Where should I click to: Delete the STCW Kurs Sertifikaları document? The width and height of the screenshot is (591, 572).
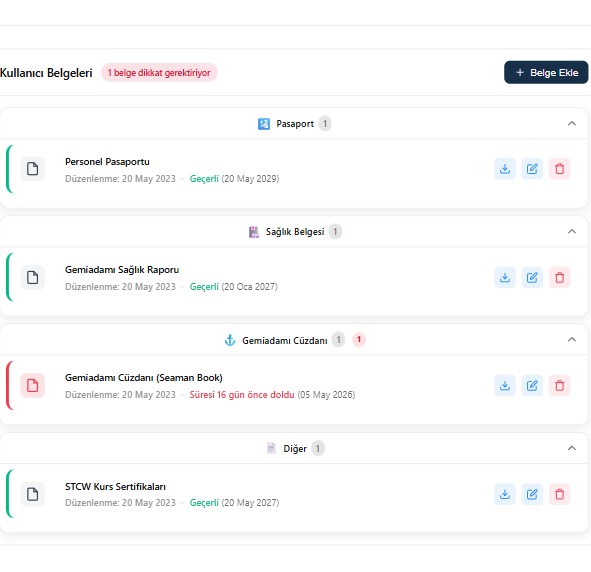click(x=560, y=494)
